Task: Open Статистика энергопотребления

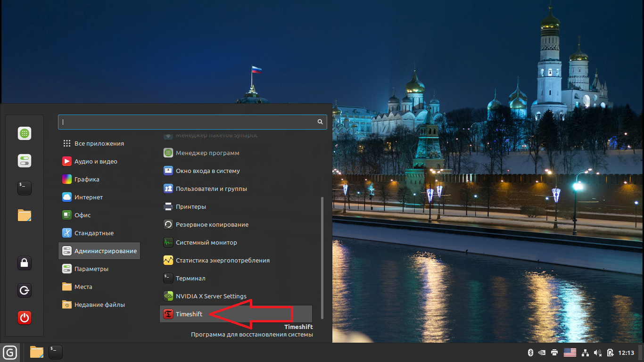Action: (x=222, y=260)
